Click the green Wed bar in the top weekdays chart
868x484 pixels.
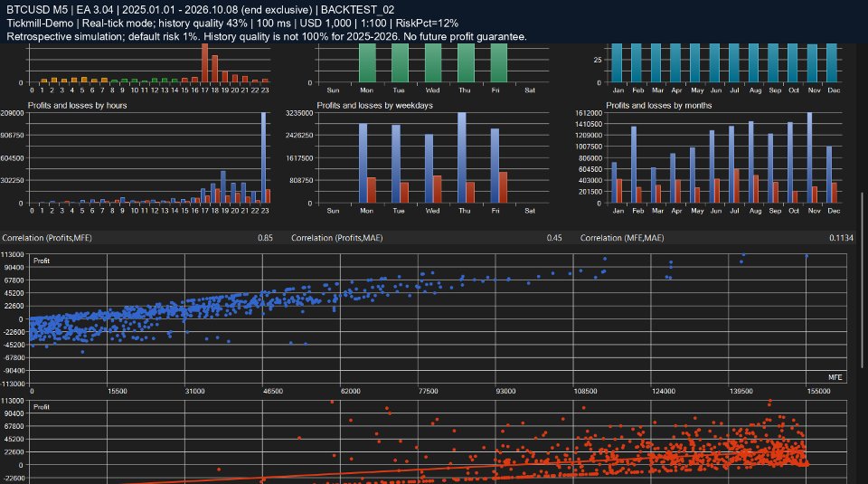click(433, 63)
